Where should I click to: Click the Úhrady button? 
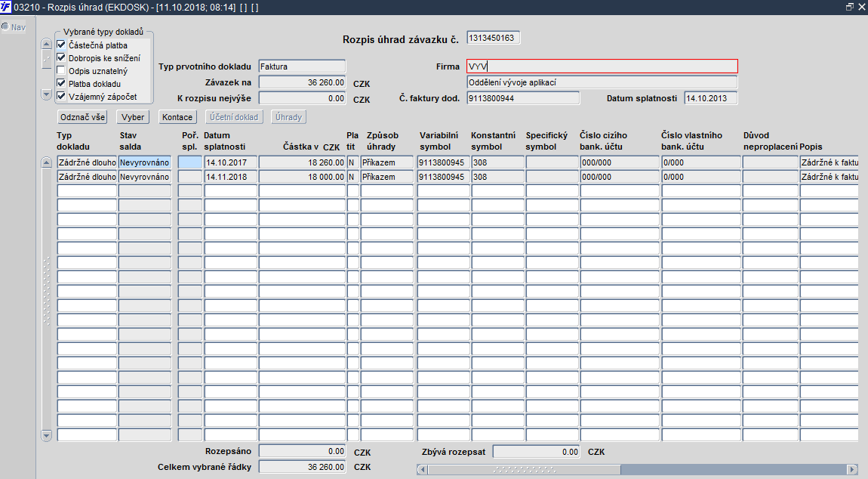[288, 117]
